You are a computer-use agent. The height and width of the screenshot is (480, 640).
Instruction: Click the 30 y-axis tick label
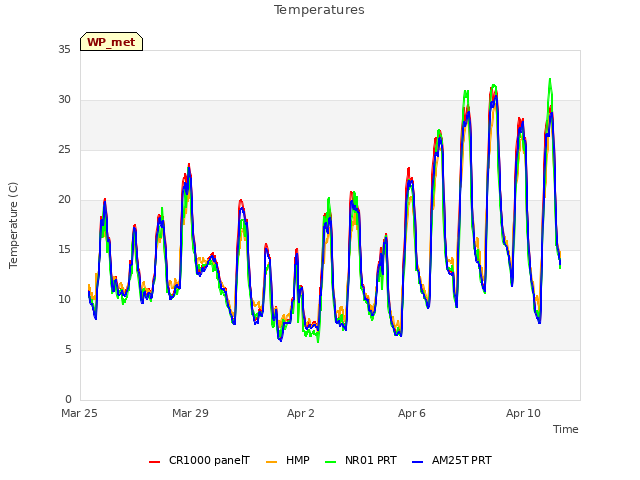coord(64,100)
